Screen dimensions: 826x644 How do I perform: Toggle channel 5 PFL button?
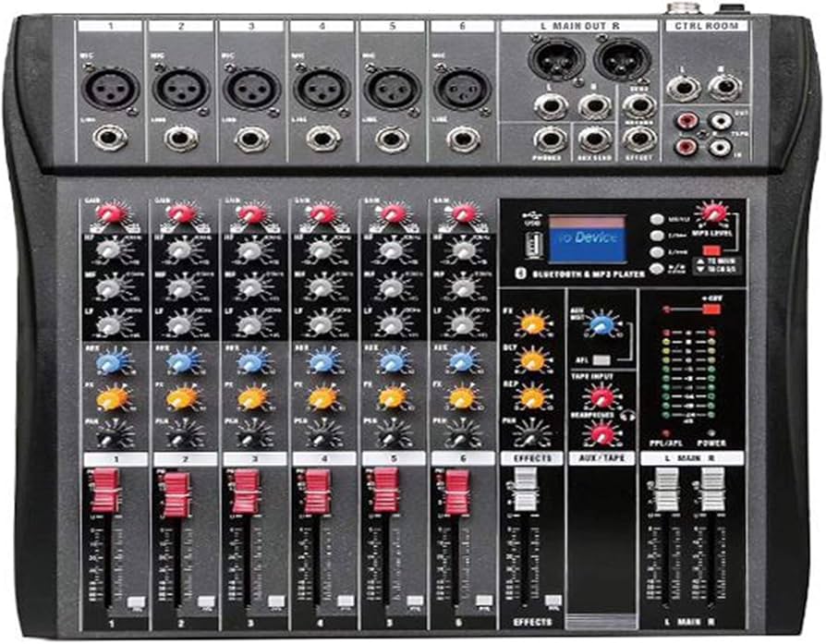(415, 601)
